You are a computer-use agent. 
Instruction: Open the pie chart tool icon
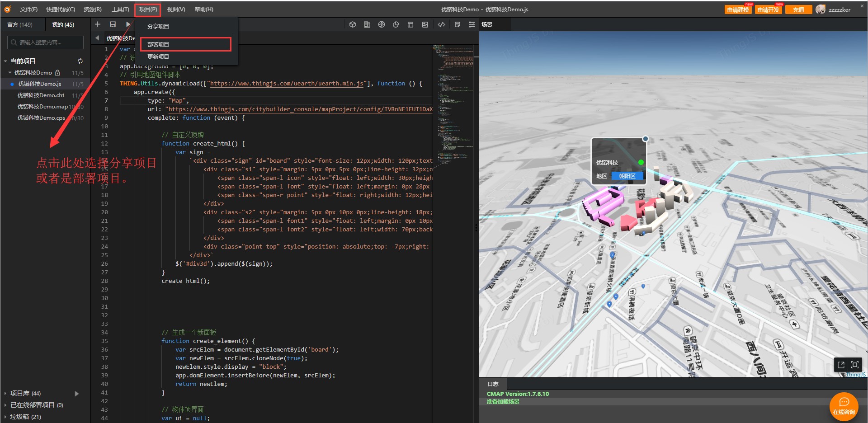pyautogui.click(x=396, y=24)
